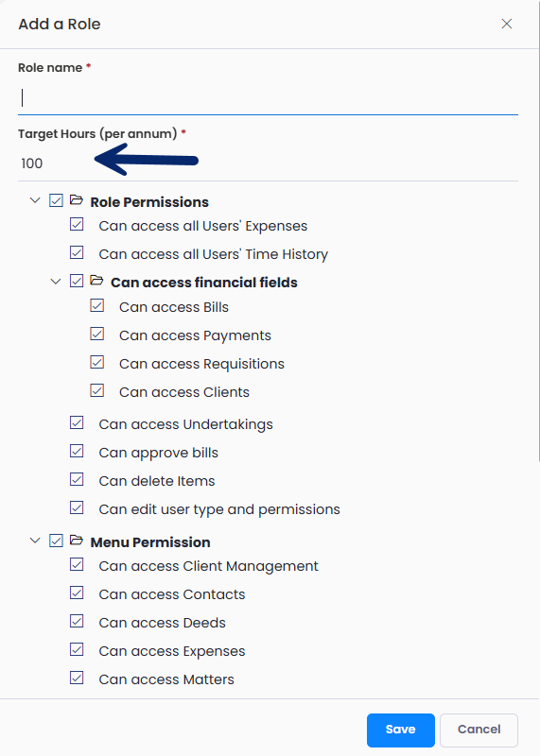Click the Can access financial fields folder icon
540x756 pixels.
click(x=96, y=281)
